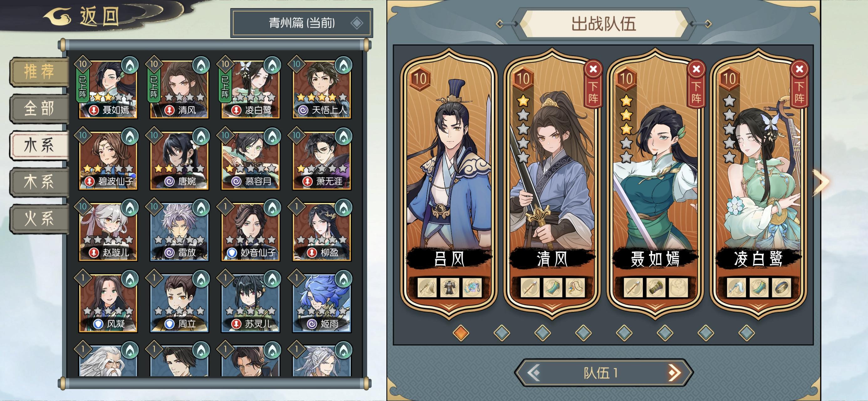Go to the next team arrow
868x401 pixels.
tap(674, 373)
